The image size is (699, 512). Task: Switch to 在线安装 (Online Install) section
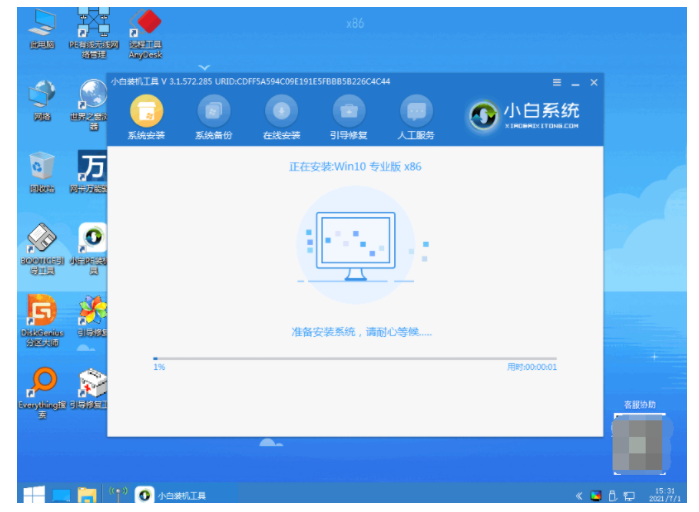click(281, 117)
